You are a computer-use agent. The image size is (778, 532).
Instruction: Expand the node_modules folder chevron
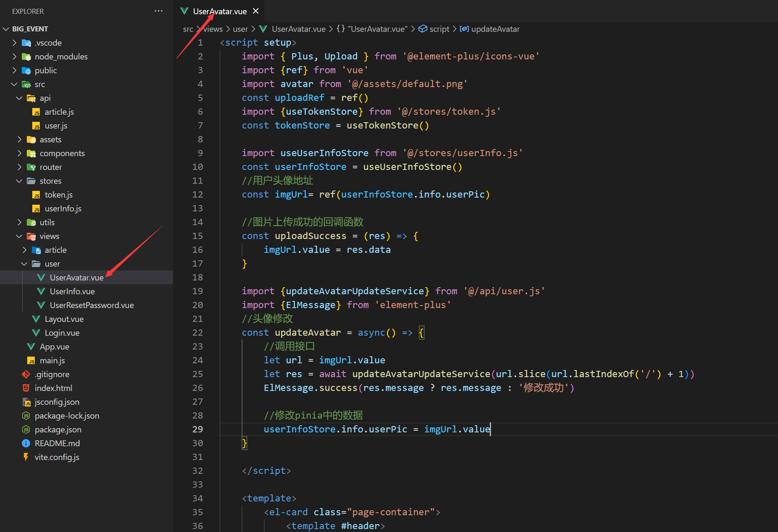14,57
